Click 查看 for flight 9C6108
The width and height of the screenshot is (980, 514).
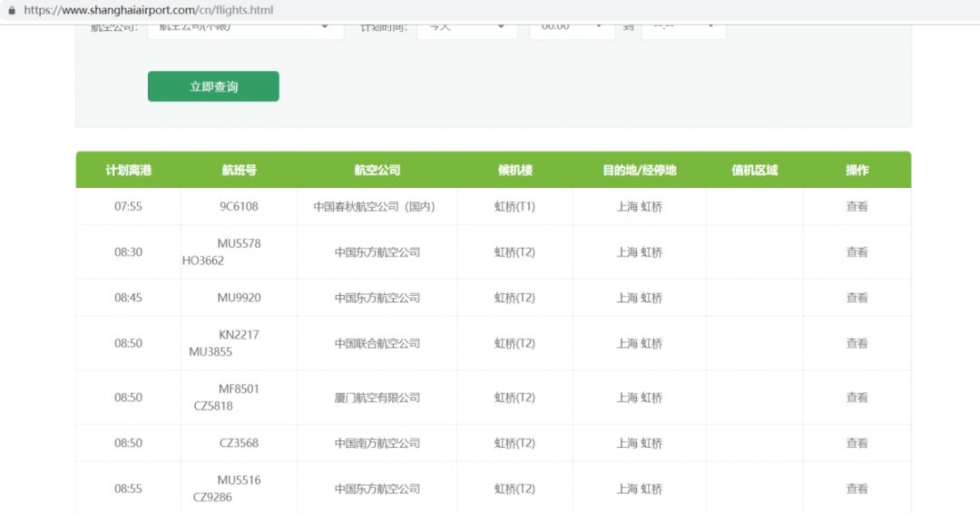[x=857, y=206]
